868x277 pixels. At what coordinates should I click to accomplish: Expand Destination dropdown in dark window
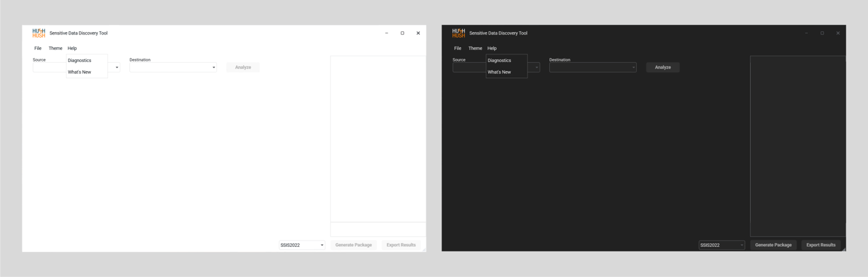[x=633, y=68]
